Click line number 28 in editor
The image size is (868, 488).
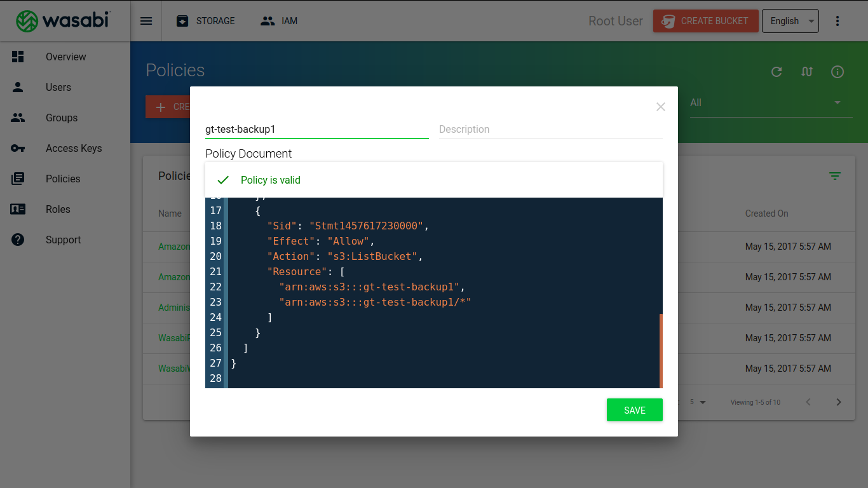click(x=215, y=378)
